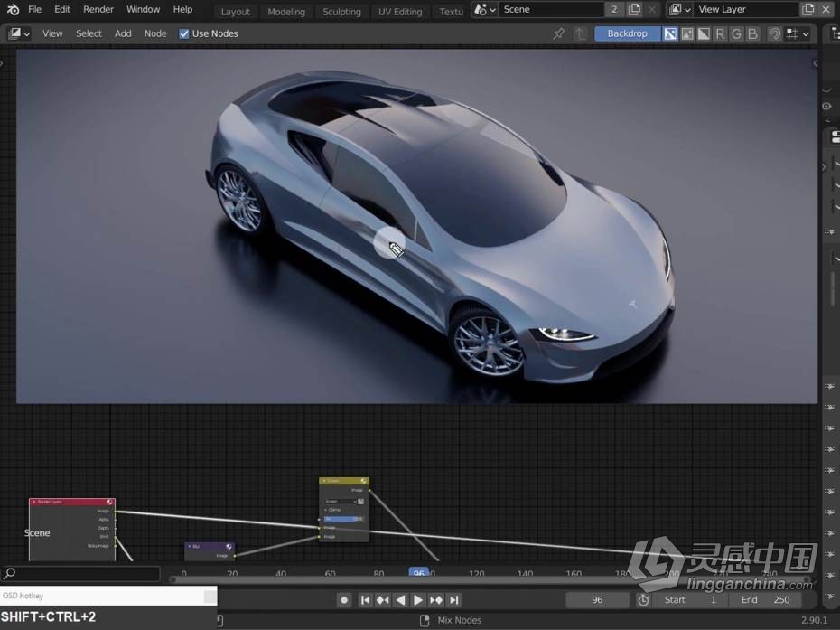Jump to the previous keyframe

click(x=382, y=600)
